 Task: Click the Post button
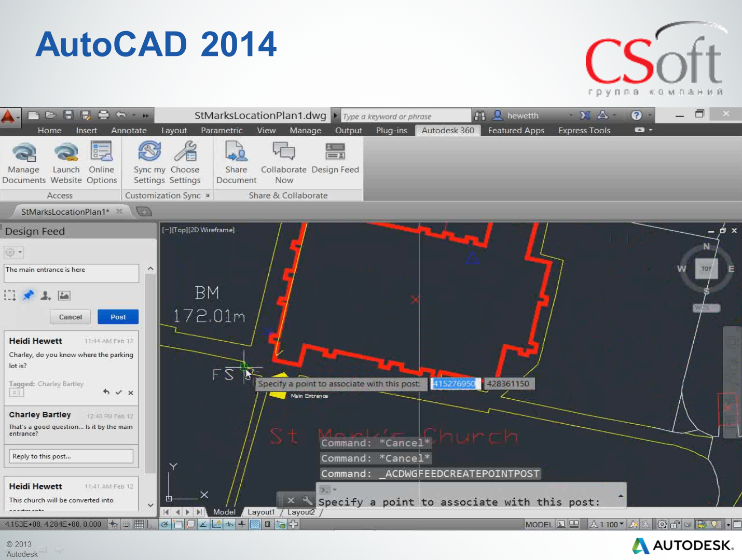(x=118, y=317)
